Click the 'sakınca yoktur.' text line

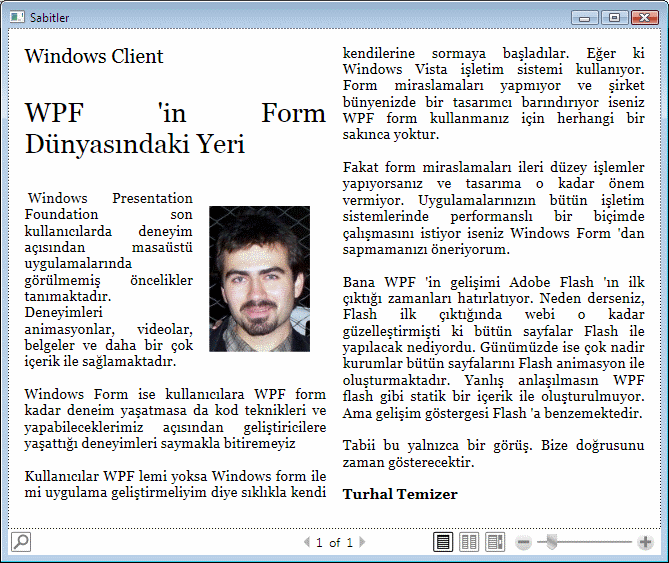coord(391,135)
